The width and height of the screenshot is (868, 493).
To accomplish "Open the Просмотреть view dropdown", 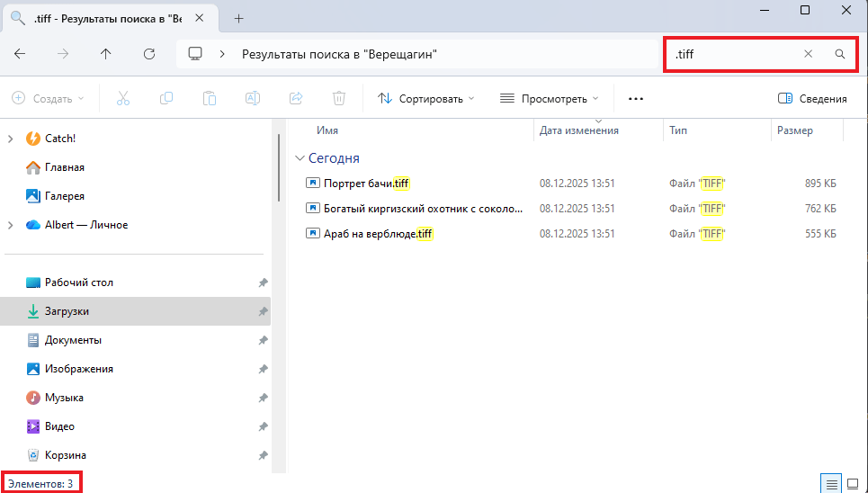I will click(x=550, y=99).
